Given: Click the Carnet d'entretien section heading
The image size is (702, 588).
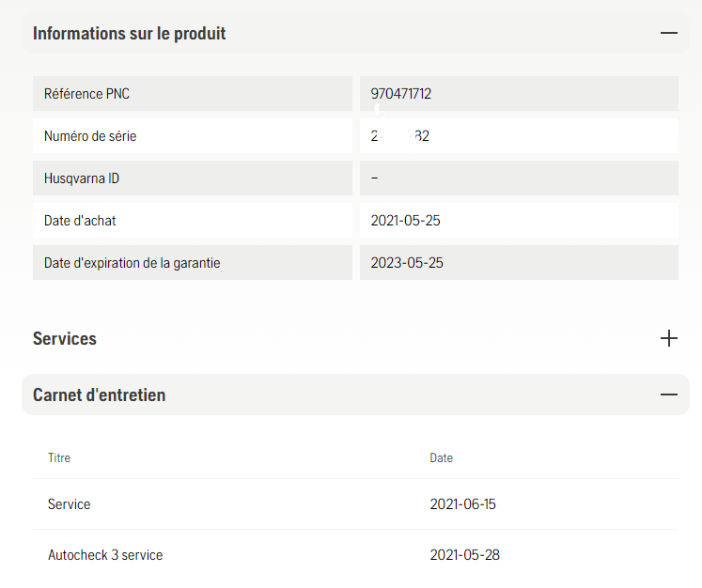Looking at the screenshot, I should 99,395.
